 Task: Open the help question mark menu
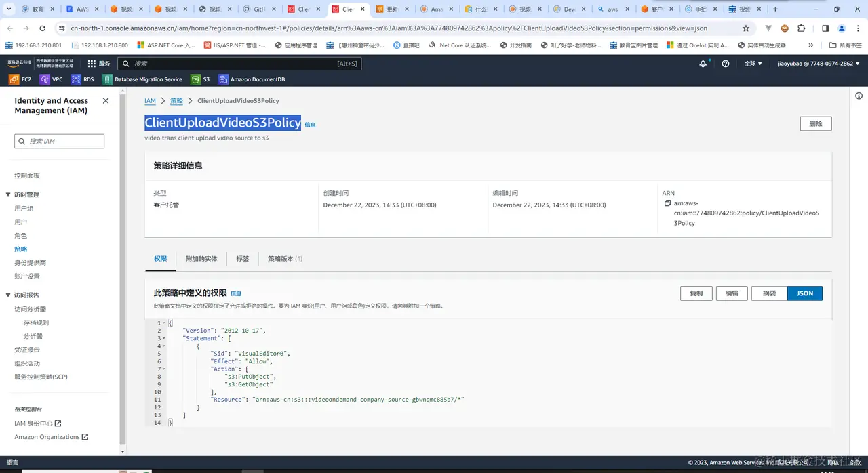pos(726,63)
